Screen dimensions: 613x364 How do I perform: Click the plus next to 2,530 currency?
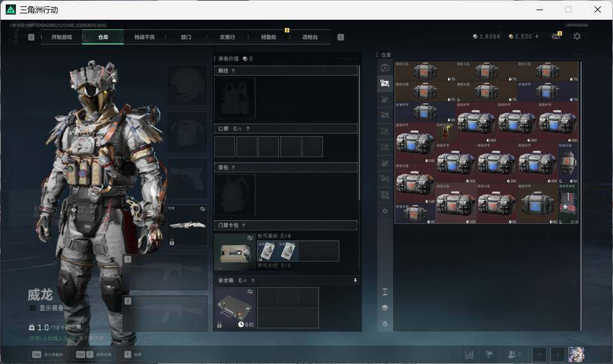[537, 36]
